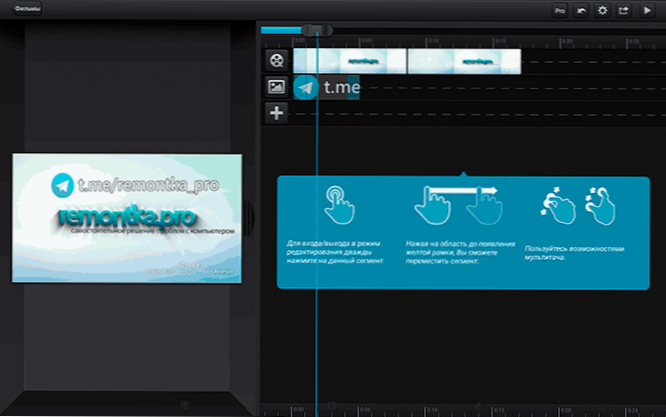Jump to 0:10 on top ruler
Screen dimensions: 666x417
pyautogui.click(x=432, y=41)
